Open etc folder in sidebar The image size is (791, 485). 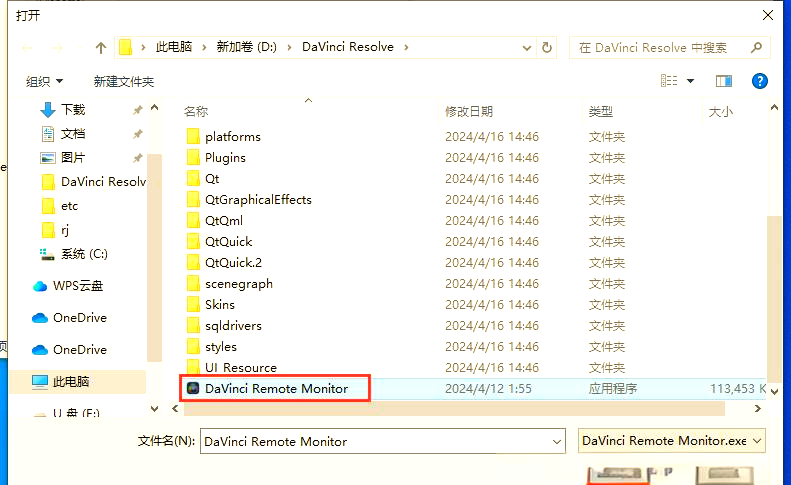(x=70, y=206)
